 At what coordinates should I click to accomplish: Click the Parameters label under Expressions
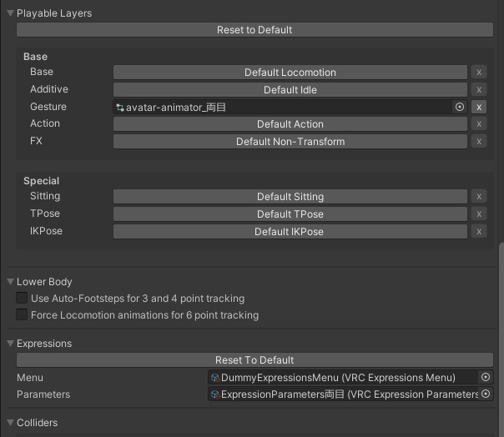tap(43, 394)
